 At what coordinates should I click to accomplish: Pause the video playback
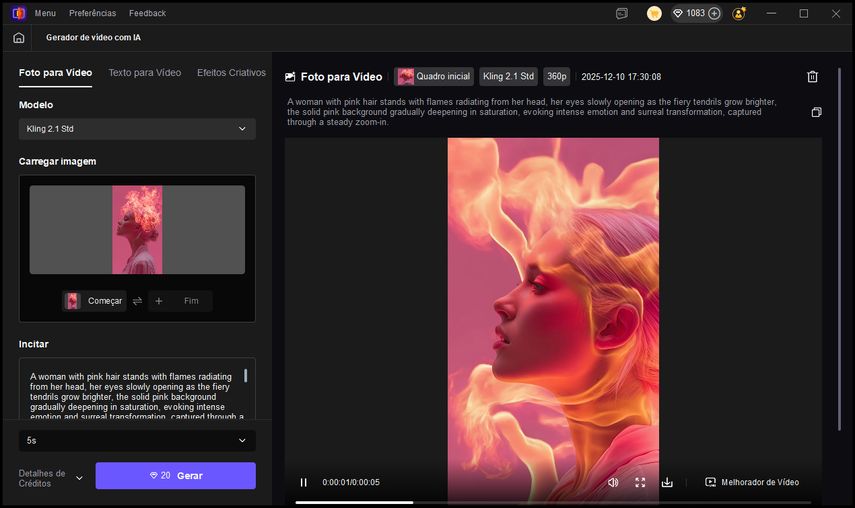tap(304, 482)
